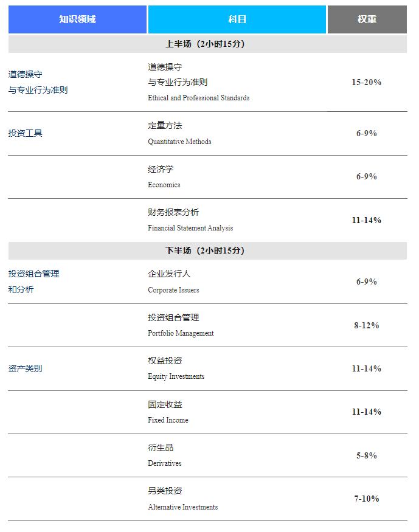This screenshot has height=532, width=419.
Task: Click the Ethical and Professional Standards subject
Action: pos(198,98)
